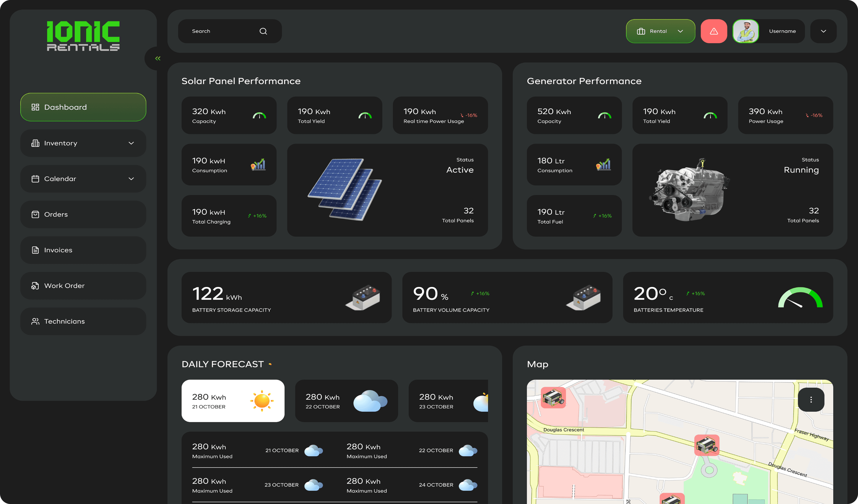Click the search magnifier icon
Image resolution: width=858 pixels, height=504 pixels.
263,31
